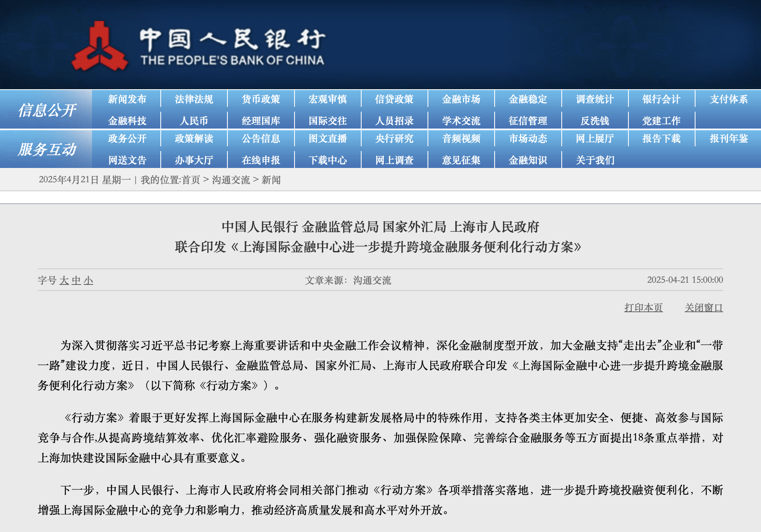Set font size to 大

point(64,280)
